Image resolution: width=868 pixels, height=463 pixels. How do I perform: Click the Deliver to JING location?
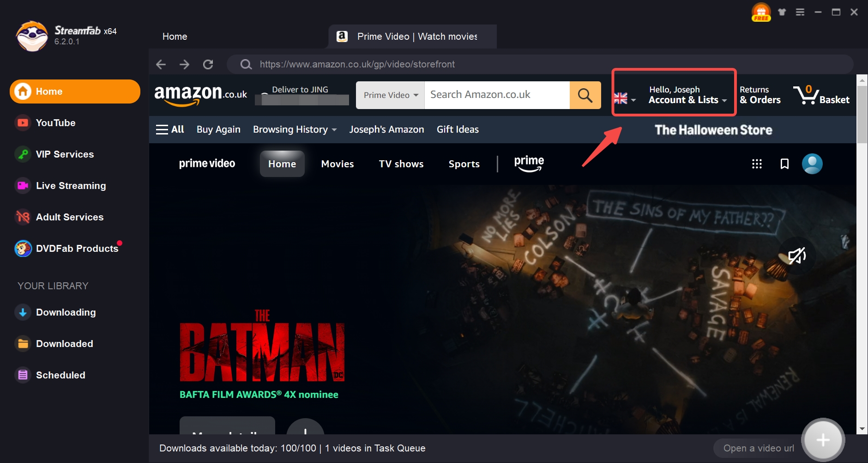pyautogui.click(x=302, y=95)
